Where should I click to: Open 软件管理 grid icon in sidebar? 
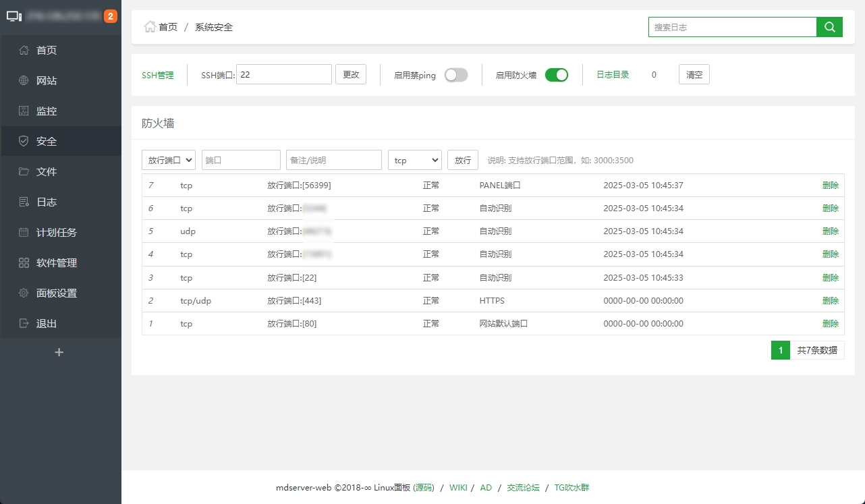(24, 262)
